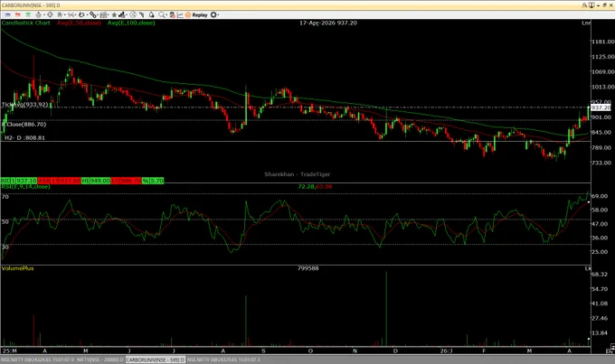The image size is (615, 364).
Task: Click the H2- D :808.81 line label
Action: click(24, 138)
